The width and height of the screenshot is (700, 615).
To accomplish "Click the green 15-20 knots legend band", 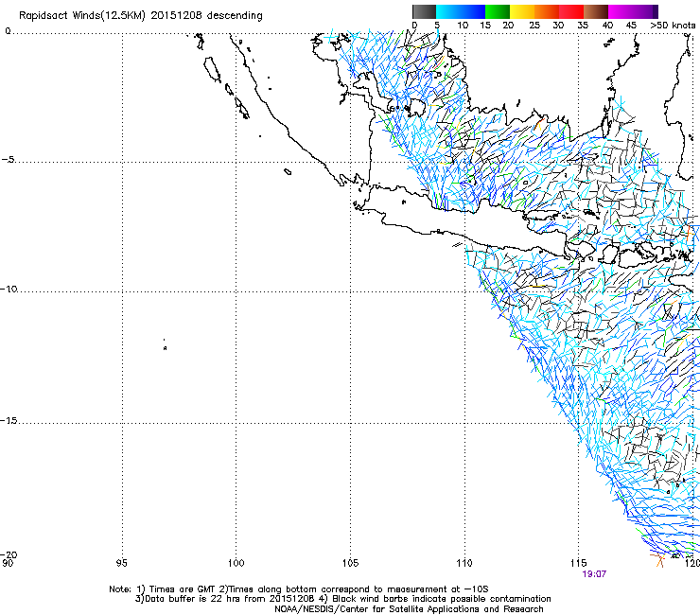I will 498,11.
